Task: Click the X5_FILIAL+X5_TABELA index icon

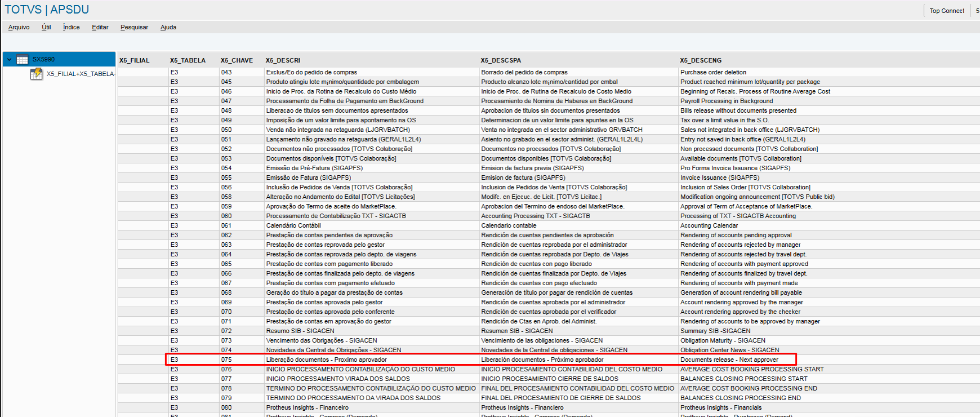Action: pyautogui.click(x=37, y=74)
